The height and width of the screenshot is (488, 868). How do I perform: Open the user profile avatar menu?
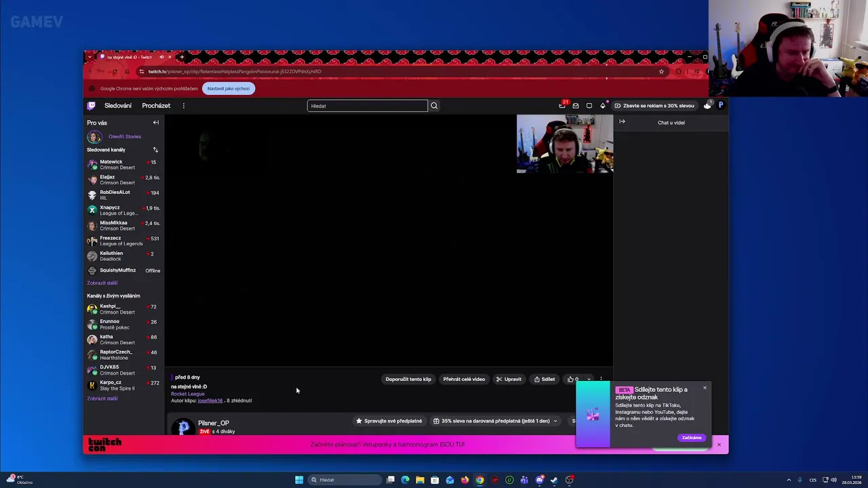point(721,106)
